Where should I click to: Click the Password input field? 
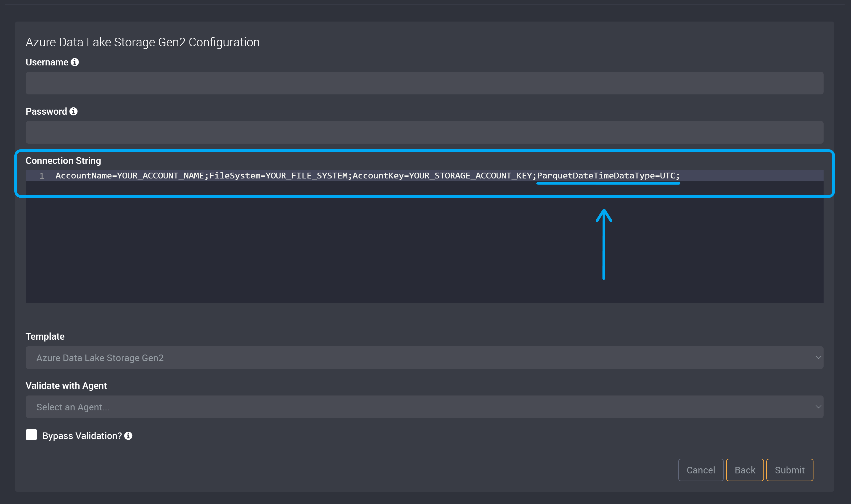(x=425, y=132)
